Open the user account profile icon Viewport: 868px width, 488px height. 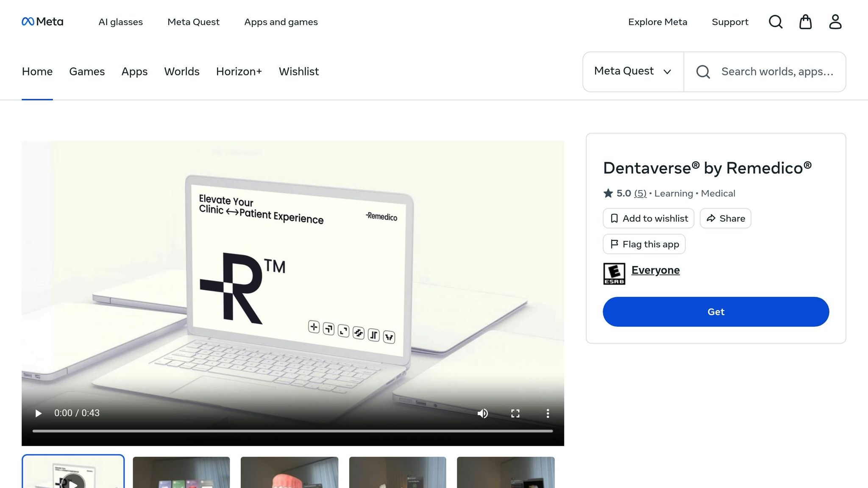835,22
